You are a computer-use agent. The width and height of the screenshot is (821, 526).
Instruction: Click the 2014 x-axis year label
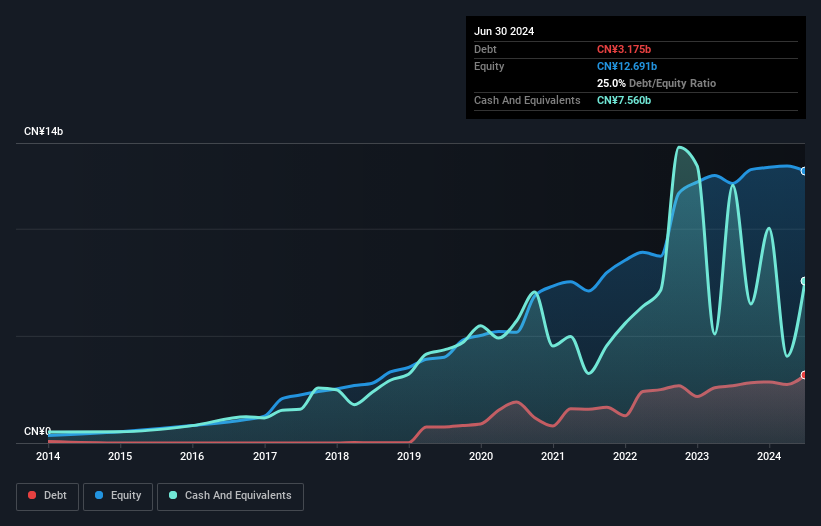click(x=48, y=456)
